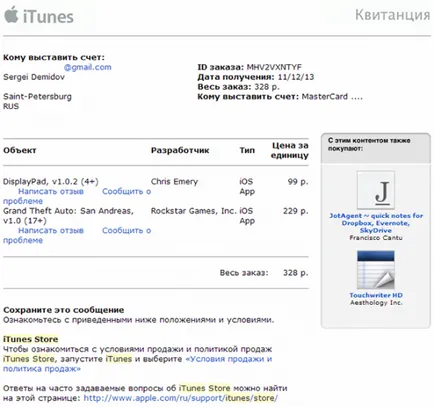434x407 pixels.
Task: Click the Francisco Cantu developer name
Action: point(376,238)
